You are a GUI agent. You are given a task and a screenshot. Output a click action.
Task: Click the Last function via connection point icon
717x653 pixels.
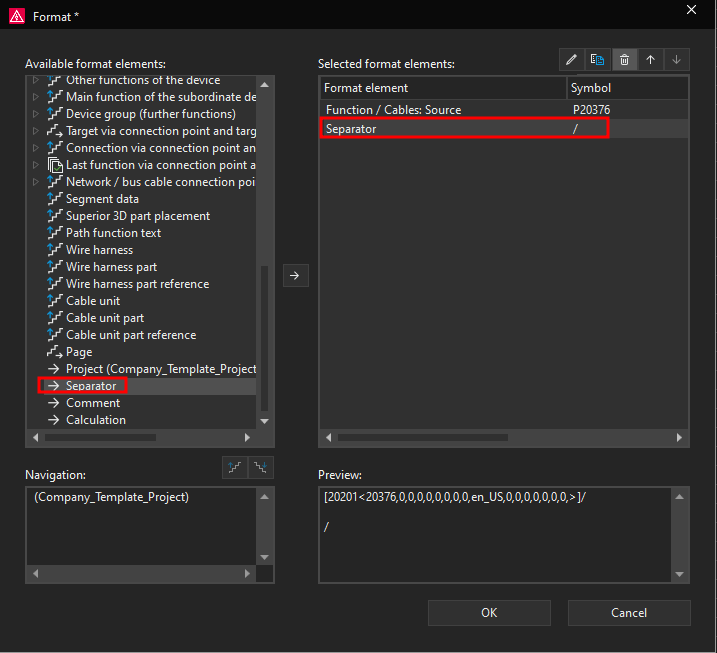(55, 165)
